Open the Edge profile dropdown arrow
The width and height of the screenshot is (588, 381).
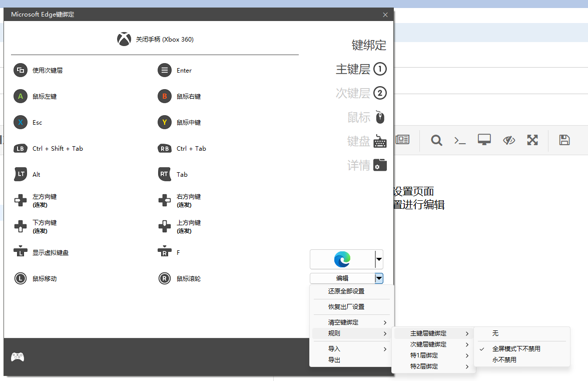point(379,259)
